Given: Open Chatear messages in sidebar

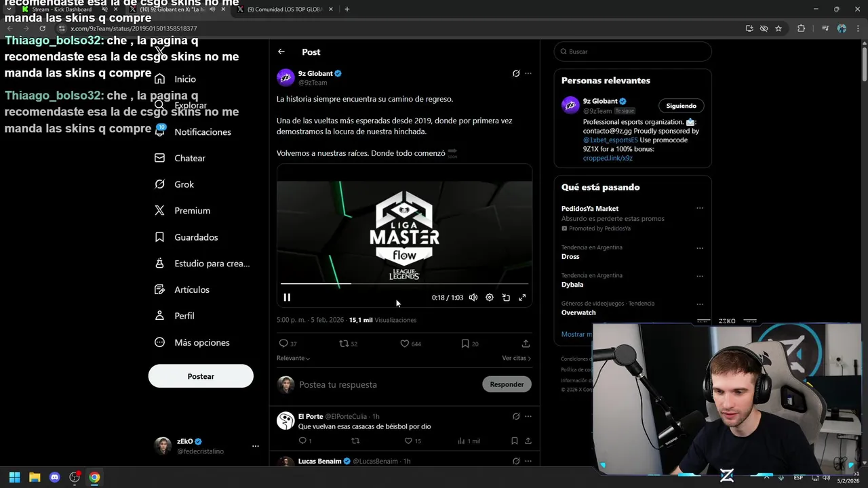Looking at the screenshot, I should click(180, 158).
